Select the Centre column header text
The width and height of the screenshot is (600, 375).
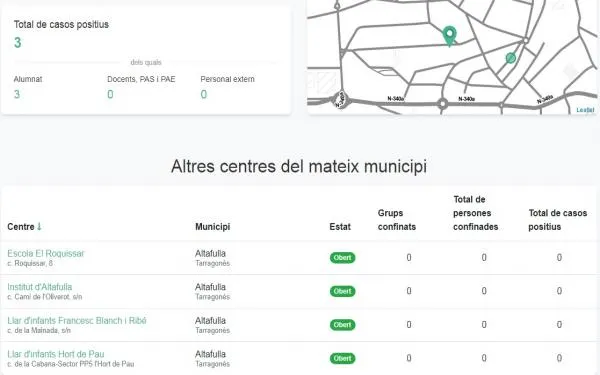click(x=21, y=227)
